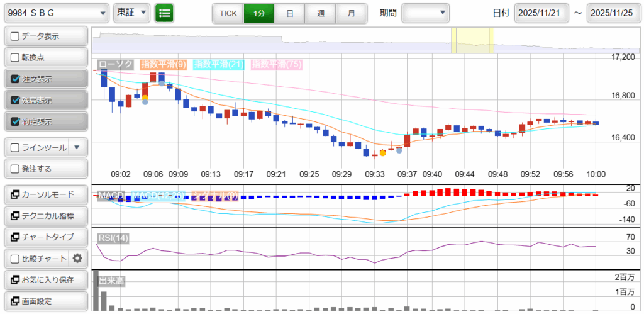Open 画面設定 screen settings

click(x=45, y=301)
